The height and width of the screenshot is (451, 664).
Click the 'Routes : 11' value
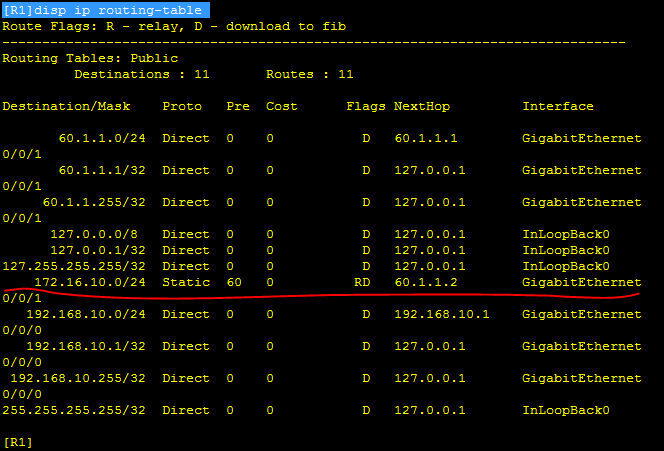(310, 74)
